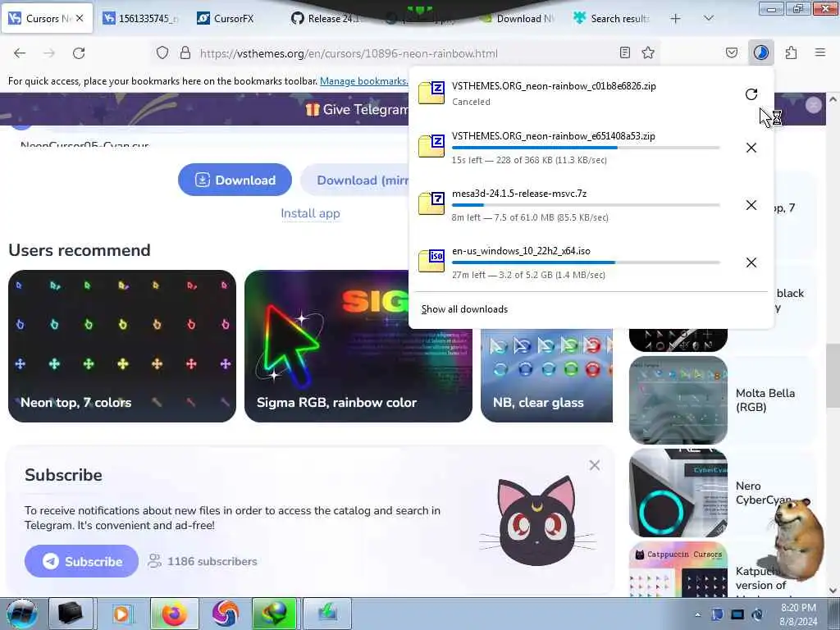Open the NB, clear glass card

546,376
